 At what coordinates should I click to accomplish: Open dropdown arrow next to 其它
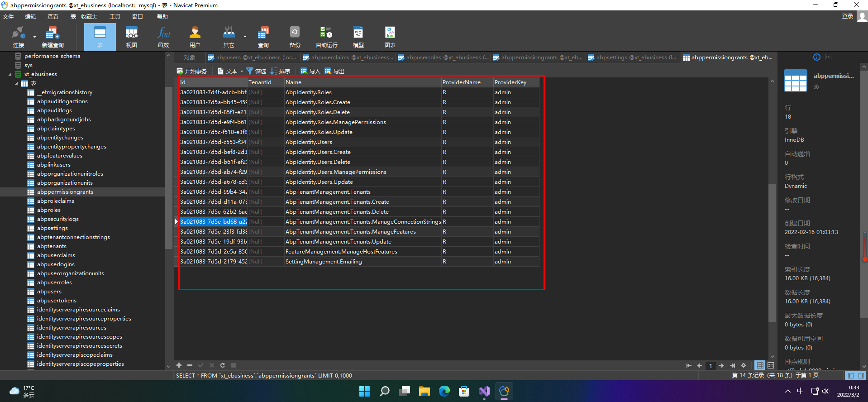(x=245, y=37)
